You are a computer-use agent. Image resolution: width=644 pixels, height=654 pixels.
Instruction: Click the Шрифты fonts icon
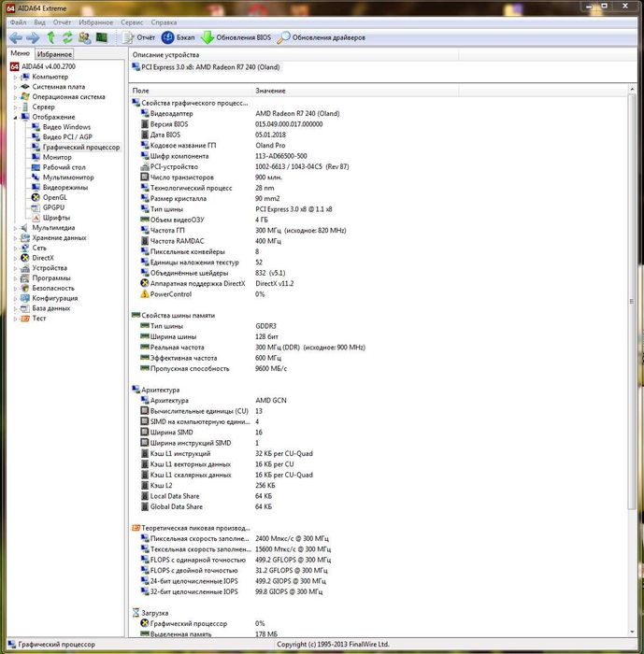point(36,218)
